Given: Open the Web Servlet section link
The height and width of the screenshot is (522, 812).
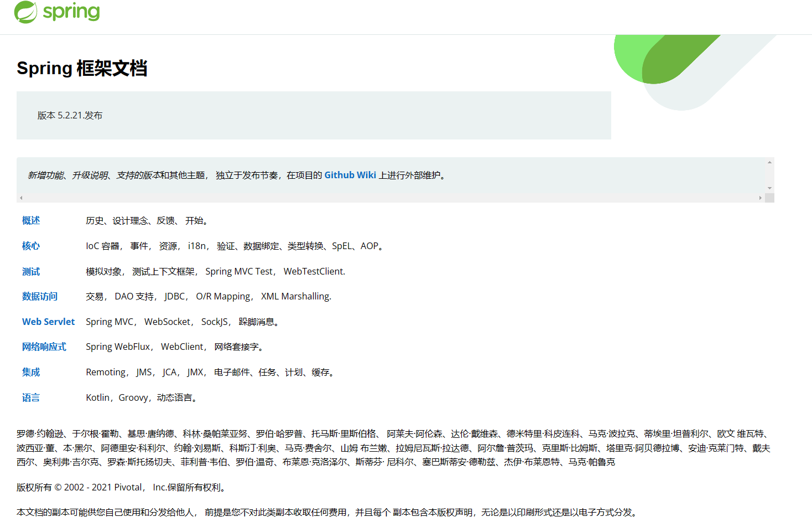Looking at the screenshot, I should 48,322.
